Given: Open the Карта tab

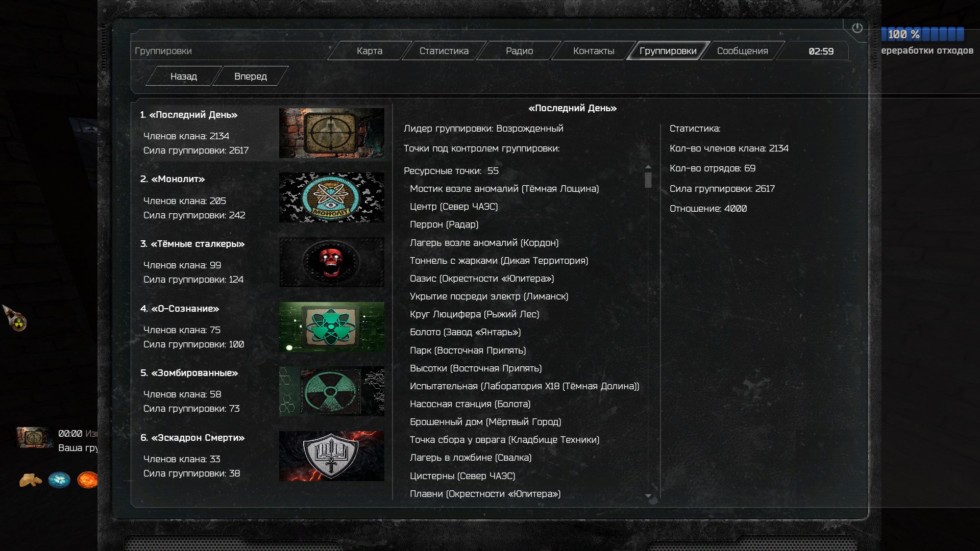Looking at the screenshot, I should click(370, 51).
